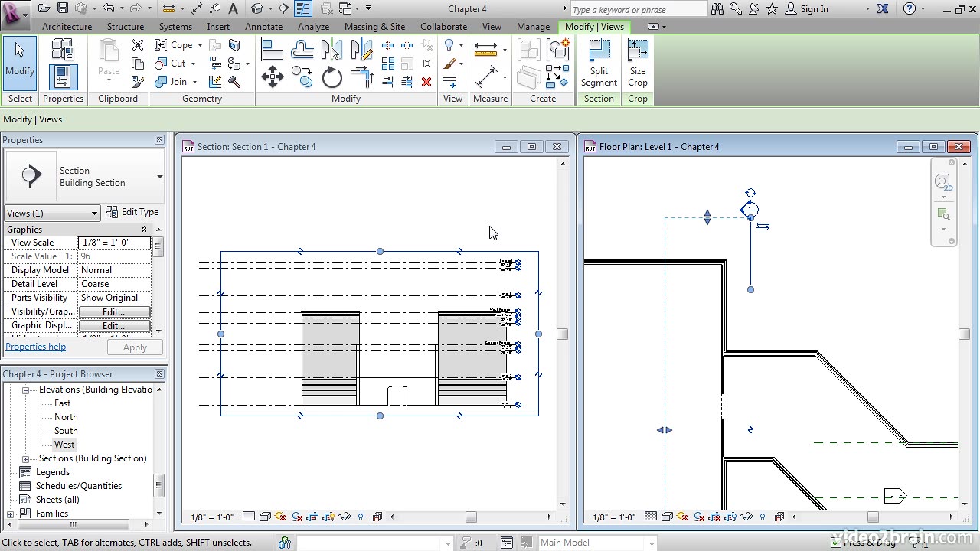Choose Mirror - Draw Axis tool

click(361, 50)
